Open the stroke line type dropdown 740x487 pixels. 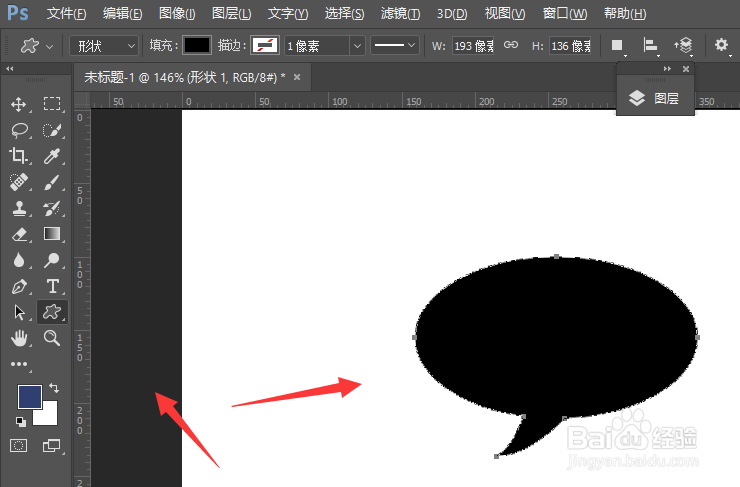click(395, 45)
